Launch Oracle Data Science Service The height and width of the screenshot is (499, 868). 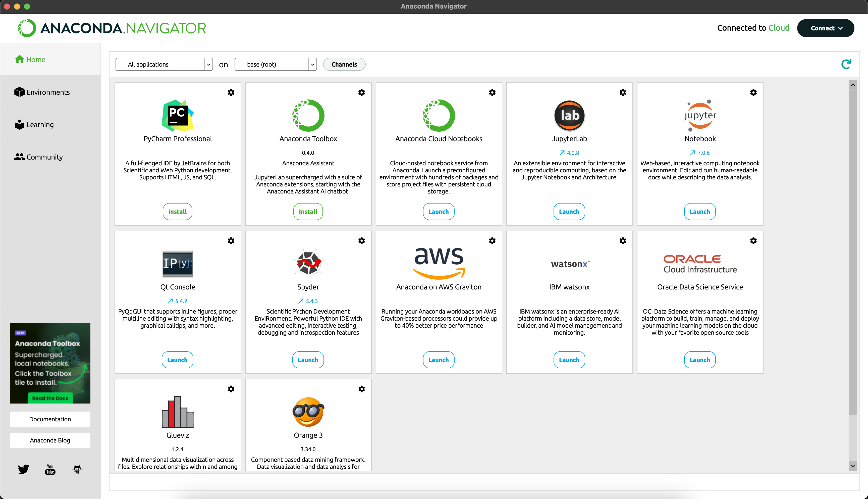[700, 360]
